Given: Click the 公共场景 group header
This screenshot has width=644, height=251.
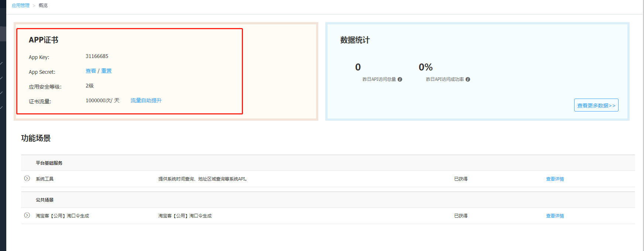Looking at the screenshot, I should (x=45, y=200).
